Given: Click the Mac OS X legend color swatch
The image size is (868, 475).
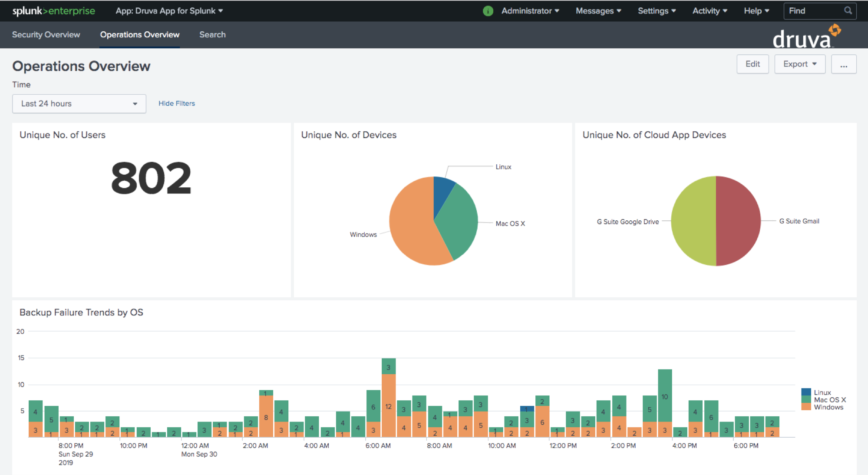Looking at the screenshot, I should (806, 399).
